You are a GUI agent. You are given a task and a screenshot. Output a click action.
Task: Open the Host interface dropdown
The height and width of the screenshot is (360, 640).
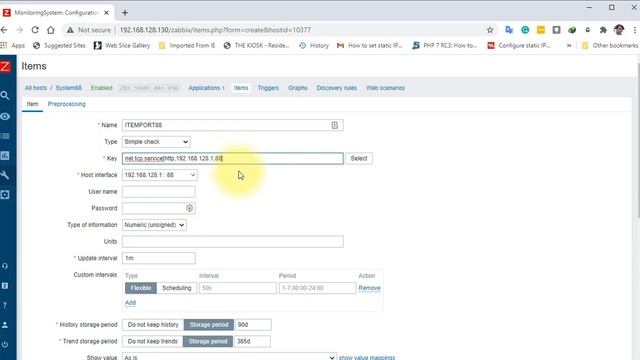pos(160,175)
